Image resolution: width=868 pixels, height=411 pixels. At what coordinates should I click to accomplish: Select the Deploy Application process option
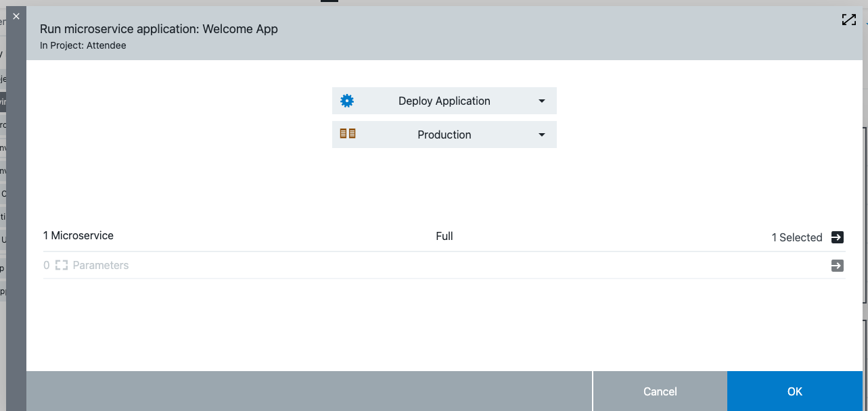pos(444,100)
